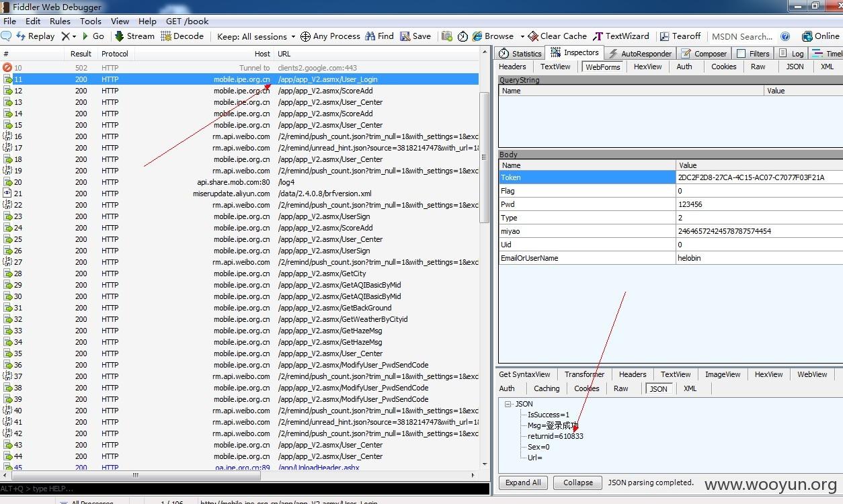Open response Get SyntaxView tab
Screen dimensions: 843x504
524,374
